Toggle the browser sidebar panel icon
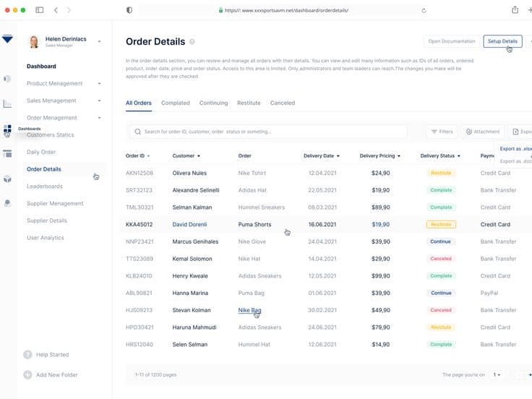The height and width of the screenshot is (399, 532). tap(39, 10)
